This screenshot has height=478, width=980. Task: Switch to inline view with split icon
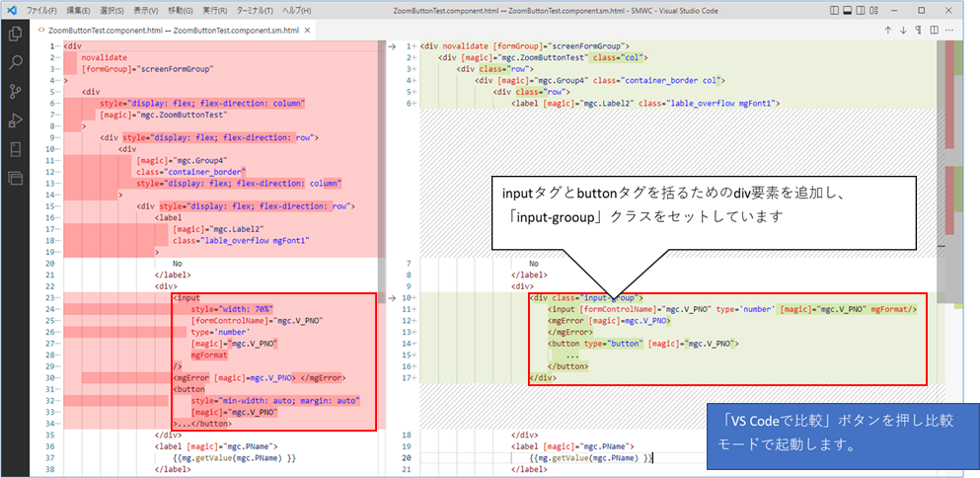coord(936,31)
